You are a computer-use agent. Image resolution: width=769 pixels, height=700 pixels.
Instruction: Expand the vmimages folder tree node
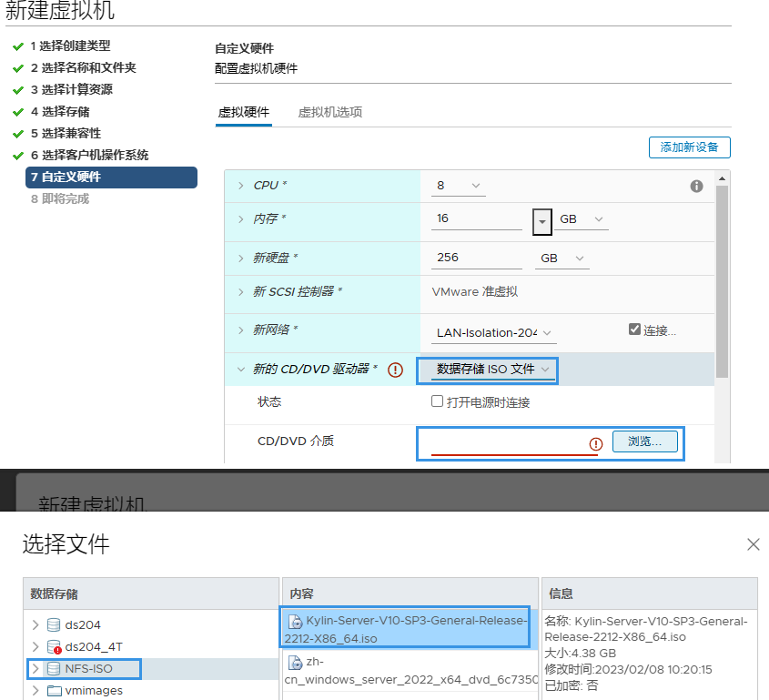tap(35, 691)
